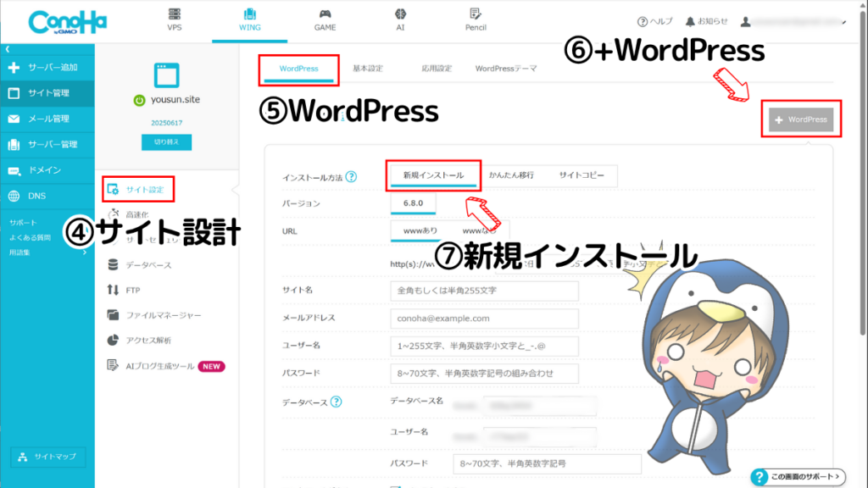868x488 pixels.
Task: Click the サイトマップ hierarchy icon
Action: click(23, 457)
